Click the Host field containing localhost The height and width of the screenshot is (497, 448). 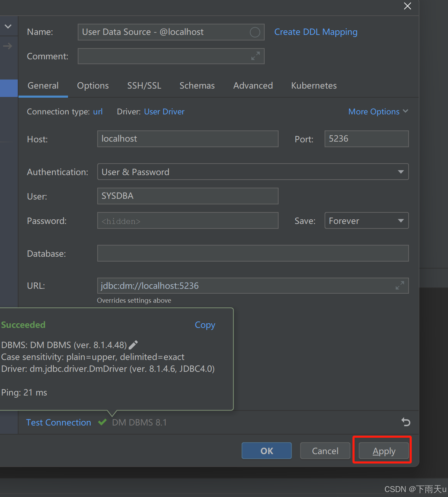click(x=188, y=139)
